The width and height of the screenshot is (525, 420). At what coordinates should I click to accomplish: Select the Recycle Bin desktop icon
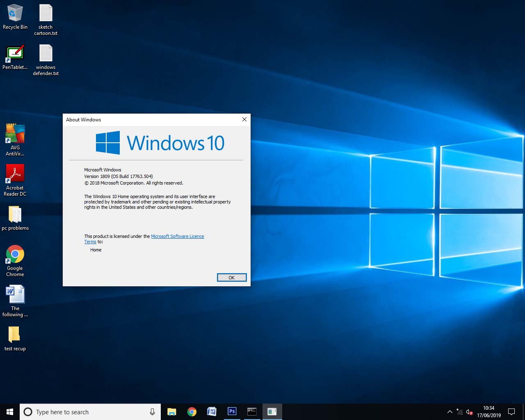pyautogui.click(x=15, y=17)
